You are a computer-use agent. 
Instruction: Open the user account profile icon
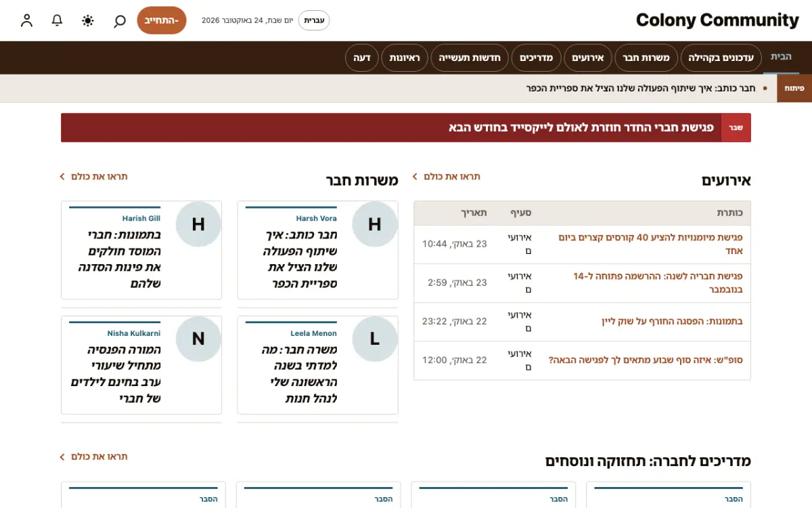click(x=26, y=20)
